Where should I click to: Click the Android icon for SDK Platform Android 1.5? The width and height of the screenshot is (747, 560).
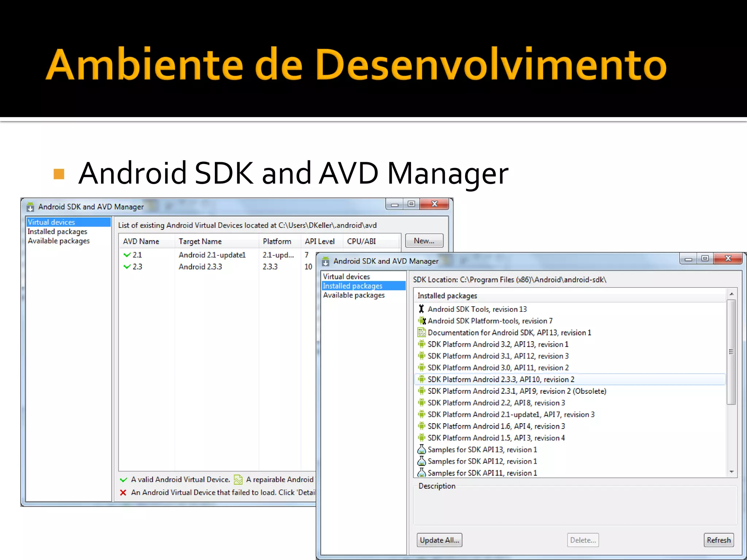tap(422, 437)
